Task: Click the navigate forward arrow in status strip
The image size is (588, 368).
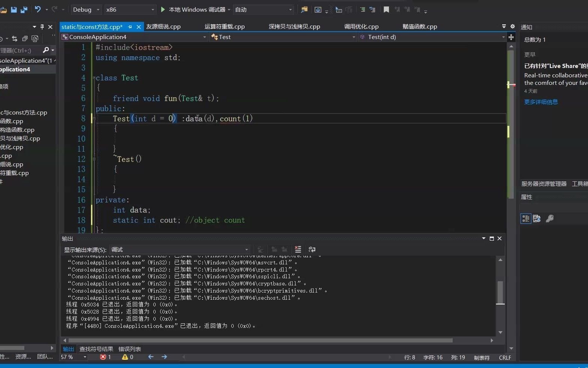Action: point(164,357)
